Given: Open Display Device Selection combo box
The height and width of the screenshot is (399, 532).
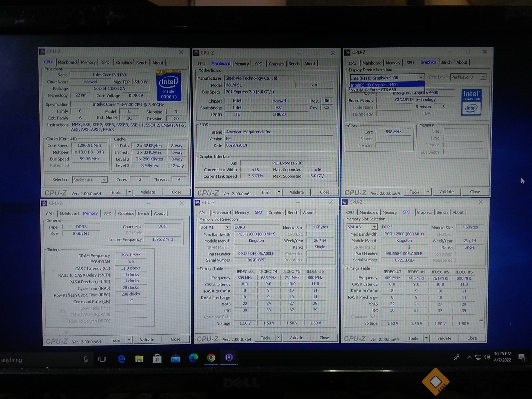Looking at the screenshot, I should [387, 78].
